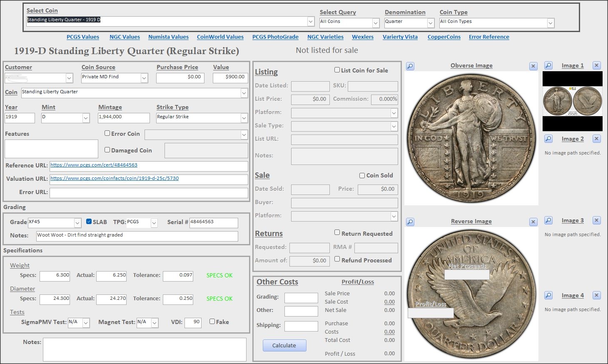Open Listing Platform dropdown

394,113
